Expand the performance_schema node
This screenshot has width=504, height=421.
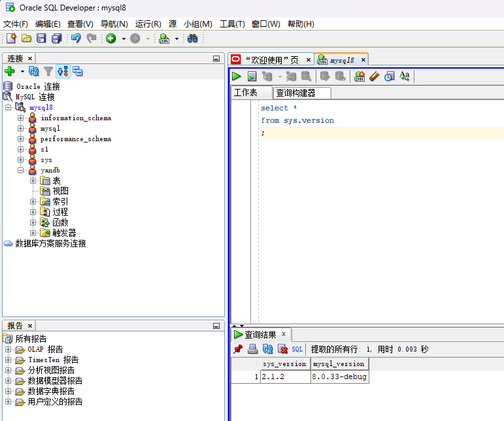click(x=20, y=139)
